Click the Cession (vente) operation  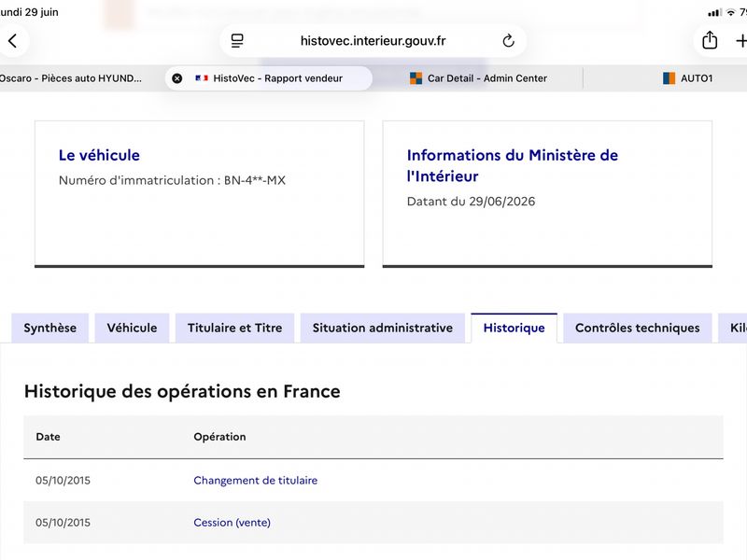(x=232, y=523)
